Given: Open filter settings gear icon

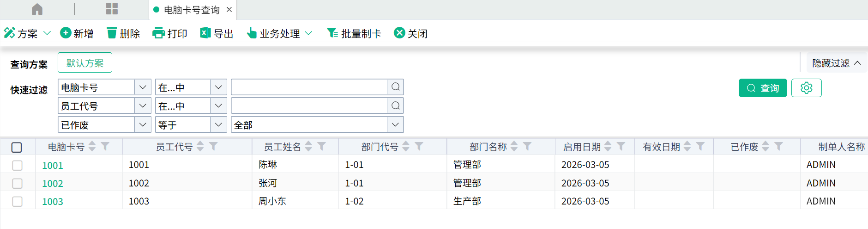Looking at the screenshot, I should coord(806,88).
